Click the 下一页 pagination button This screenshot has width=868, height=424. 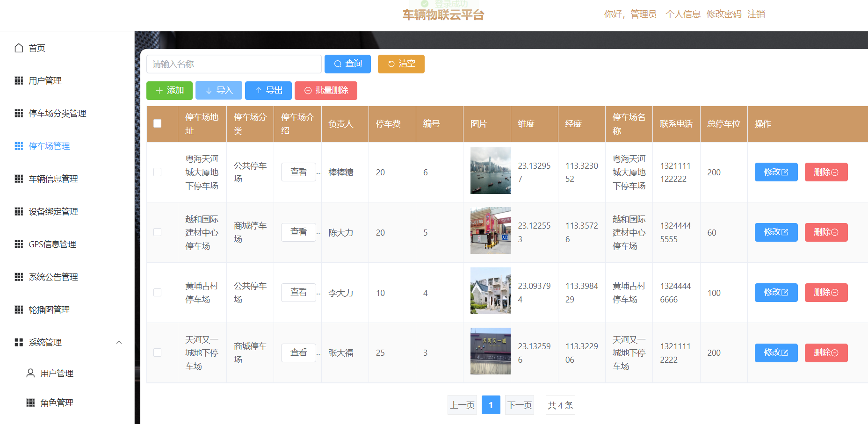pyautogui.click(x=520, y=405)
